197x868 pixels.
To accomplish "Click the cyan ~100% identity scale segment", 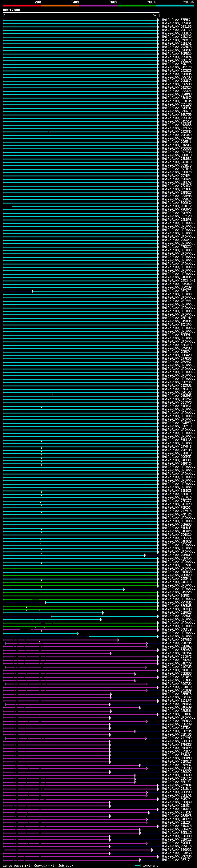I will (175, 6).
